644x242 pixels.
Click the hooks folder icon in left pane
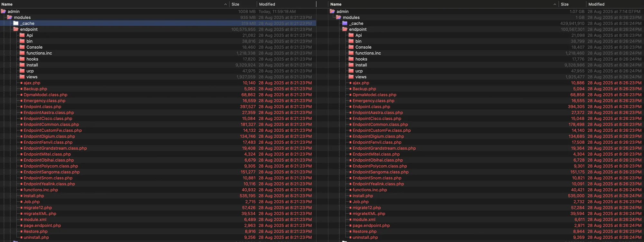(x=22, y=59)
